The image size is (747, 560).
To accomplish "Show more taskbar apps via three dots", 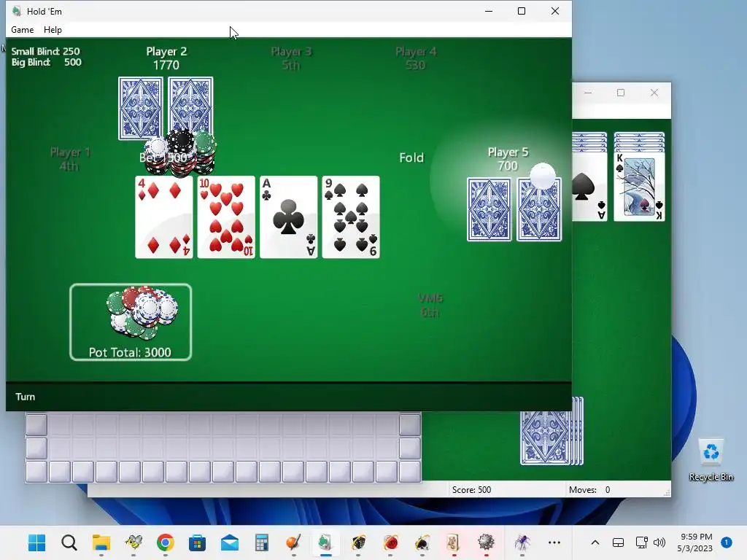I will point(554,542).
